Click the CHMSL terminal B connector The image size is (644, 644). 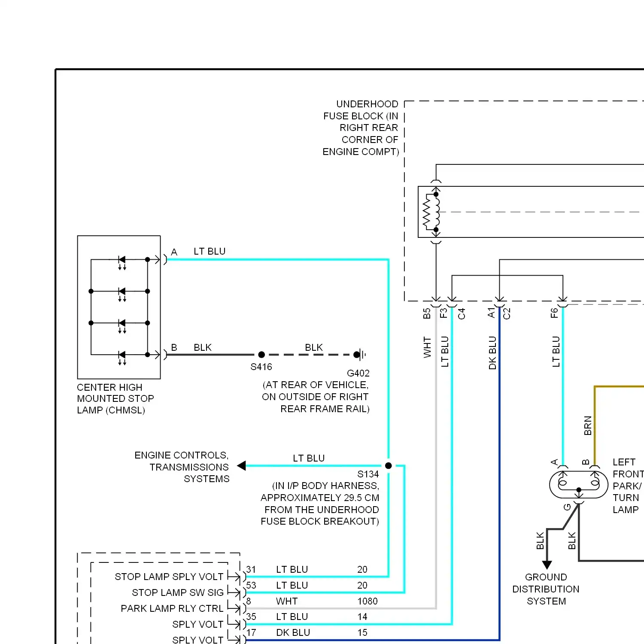(x=164, y=355)
